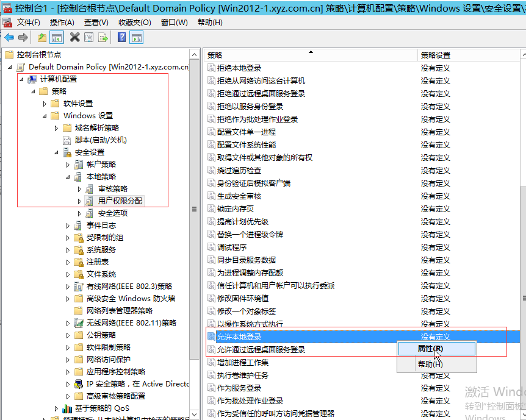Image resolution: width=526 pixels, height=420 pixels.
Task: Click the tree pane scrollbar up arrow
Action: [x=194, y=54]
